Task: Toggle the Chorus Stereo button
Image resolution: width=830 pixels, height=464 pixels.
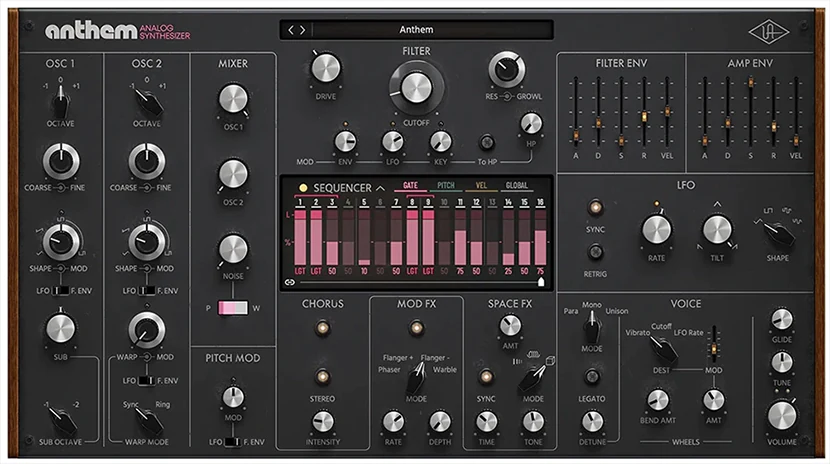Action: 322,377
